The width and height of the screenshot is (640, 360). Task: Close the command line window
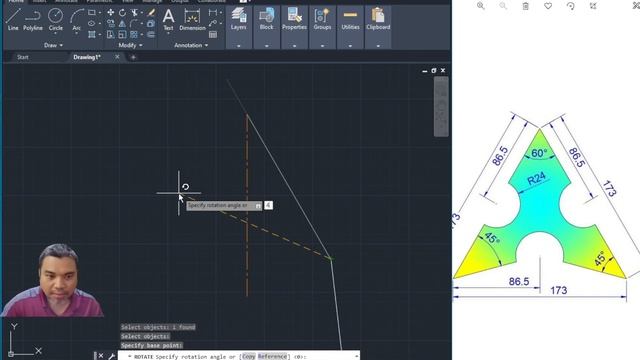pos(101,356)
